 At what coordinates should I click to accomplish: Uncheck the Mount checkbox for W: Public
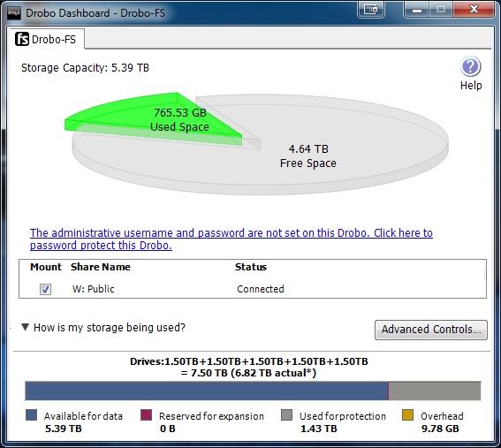click(45, 289)
